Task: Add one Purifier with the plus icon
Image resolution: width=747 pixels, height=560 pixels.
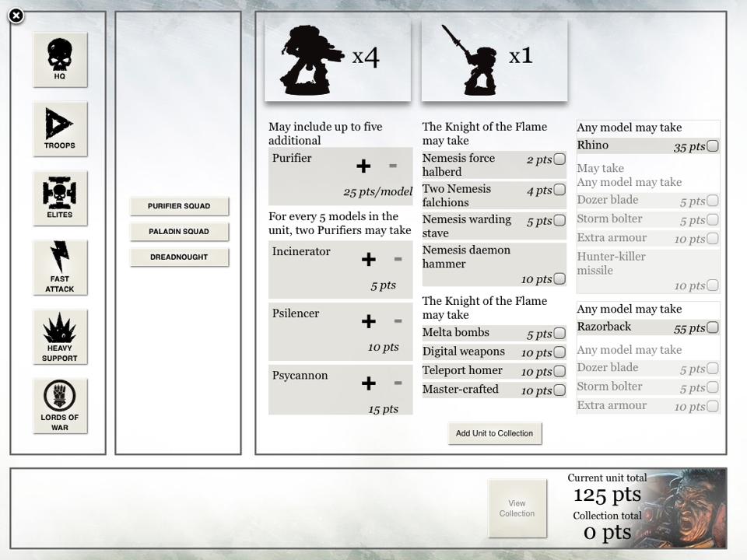Action: pyautogui.click(x=363, y=166)
